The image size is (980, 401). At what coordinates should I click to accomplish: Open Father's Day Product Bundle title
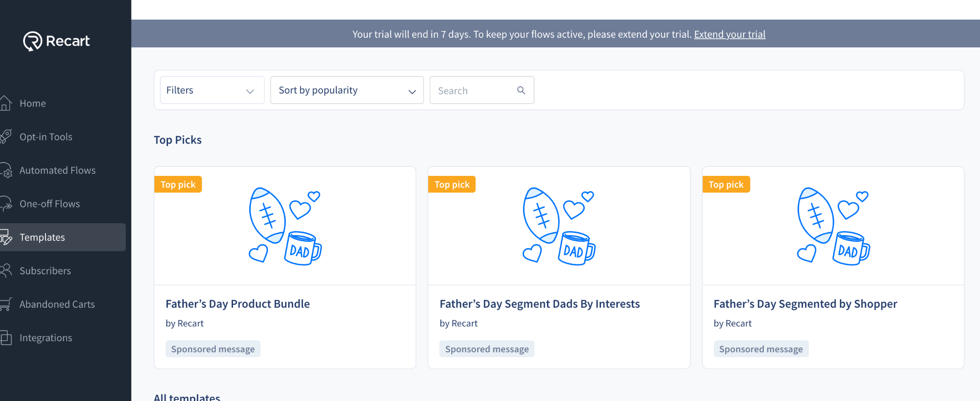(x=238, y=304)
